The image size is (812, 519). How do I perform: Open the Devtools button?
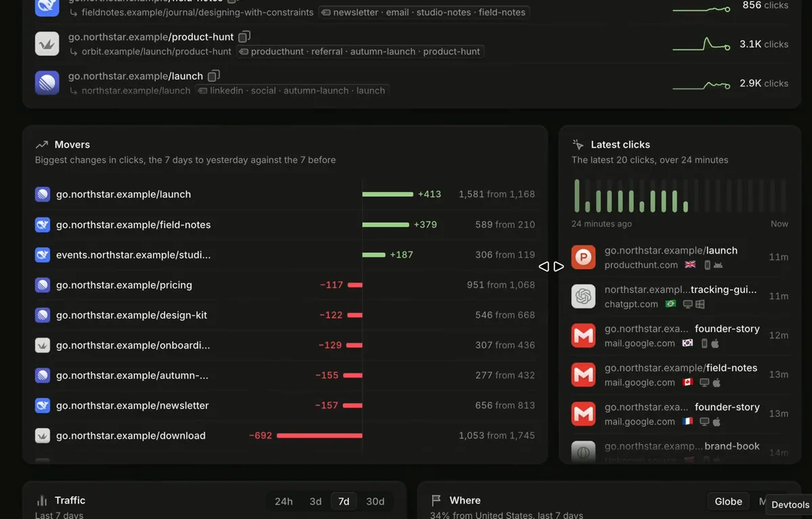(790, 505)
